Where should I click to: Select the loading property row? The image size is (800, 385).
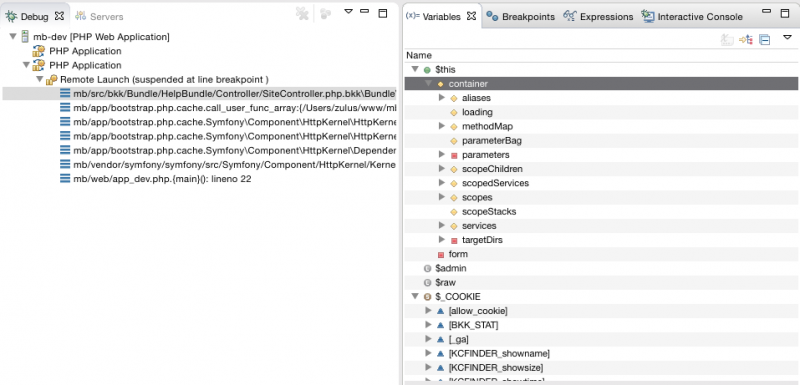[601, 112]
